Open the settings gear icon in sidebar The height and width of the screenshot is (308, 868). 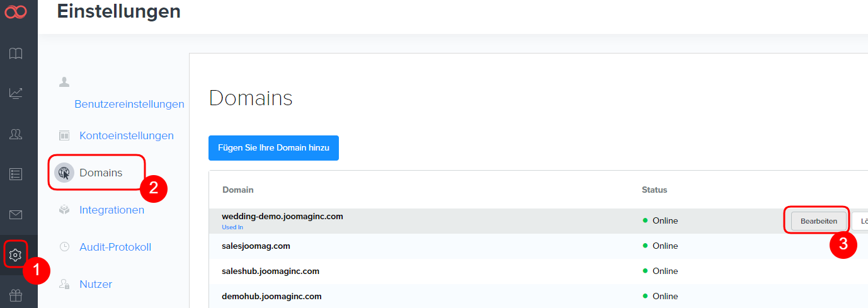coord(16,254)
